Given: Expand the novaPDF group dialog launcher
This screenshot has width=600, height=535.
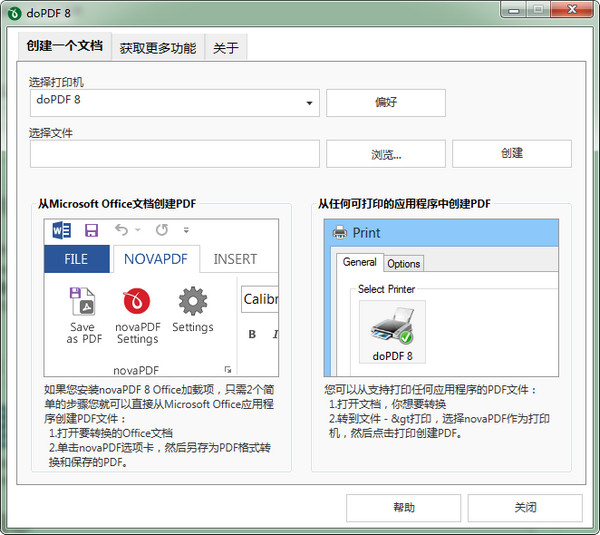Looking at the screenshot, I should pos(227,369).
